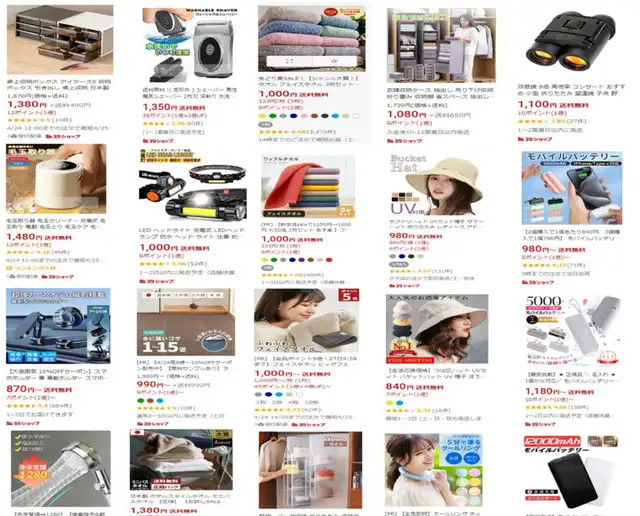Open the shower head 1280 product image
Viewport: 640px width, 516px height.
[x=60, y=469]
